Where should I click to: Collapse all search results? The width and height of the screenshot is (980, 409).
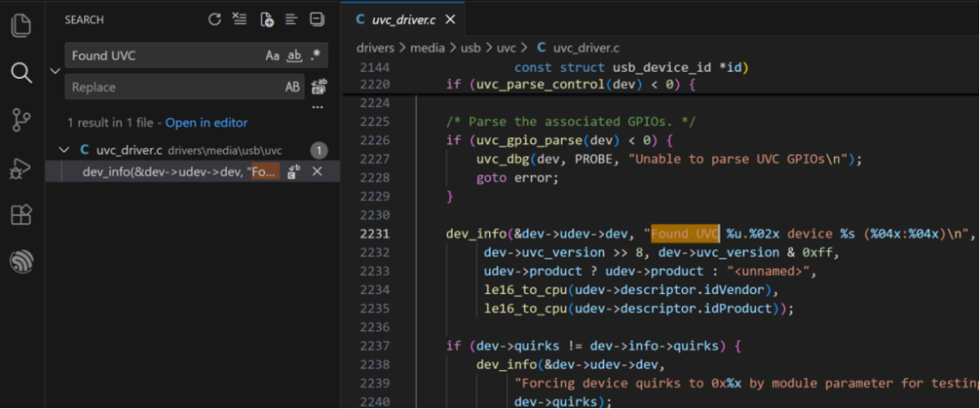click(318, 19)
